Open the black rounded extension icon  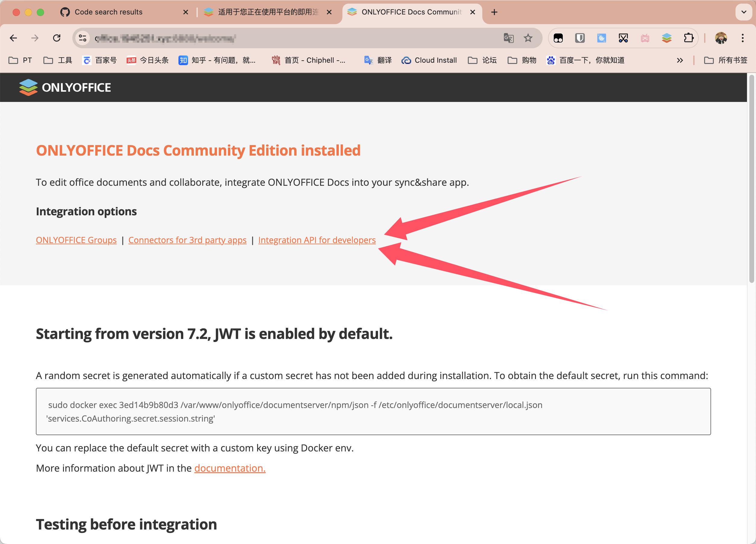(x=558, y=38)
